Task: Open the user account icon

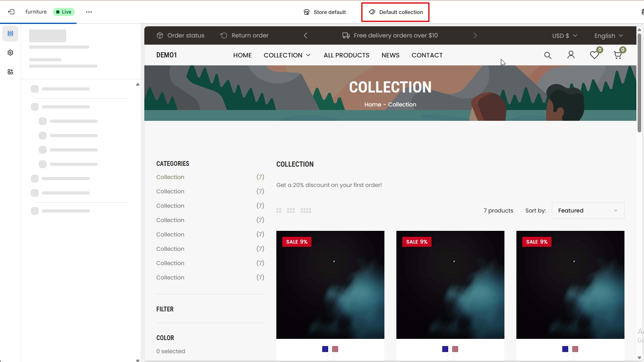Action: point(571,55)
